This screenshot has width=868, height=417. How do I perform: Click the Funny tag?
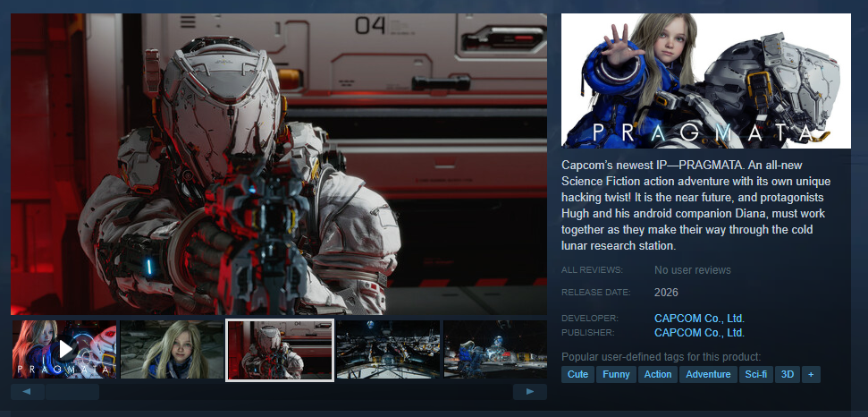(x=616, y=374)
